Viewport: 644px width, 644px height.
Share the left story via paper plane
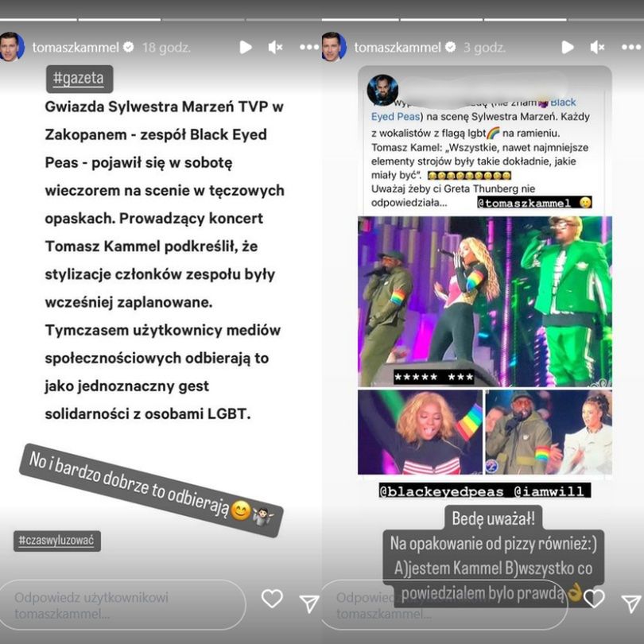pyautogui.click(x=309, y=603)
